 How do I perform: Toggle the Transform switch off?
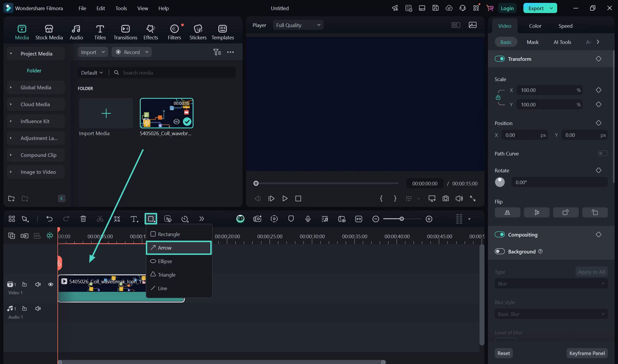pos(499,59)
